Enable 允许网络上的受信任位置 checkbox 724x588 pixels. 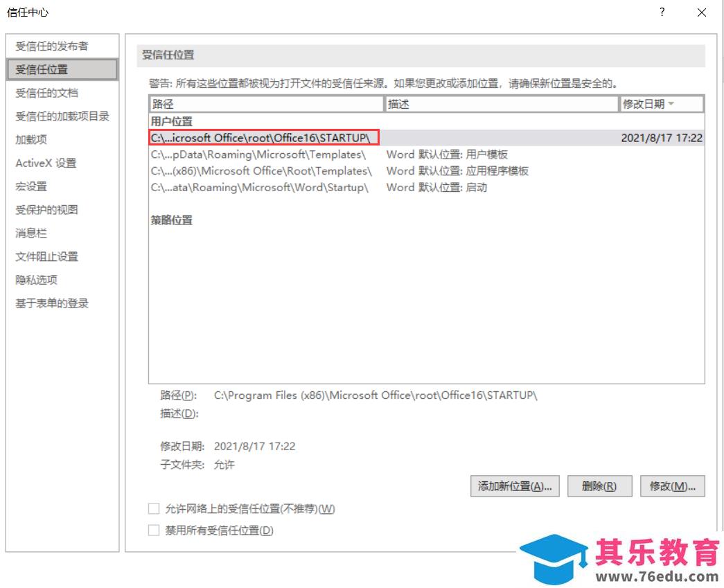coord(154,508)
